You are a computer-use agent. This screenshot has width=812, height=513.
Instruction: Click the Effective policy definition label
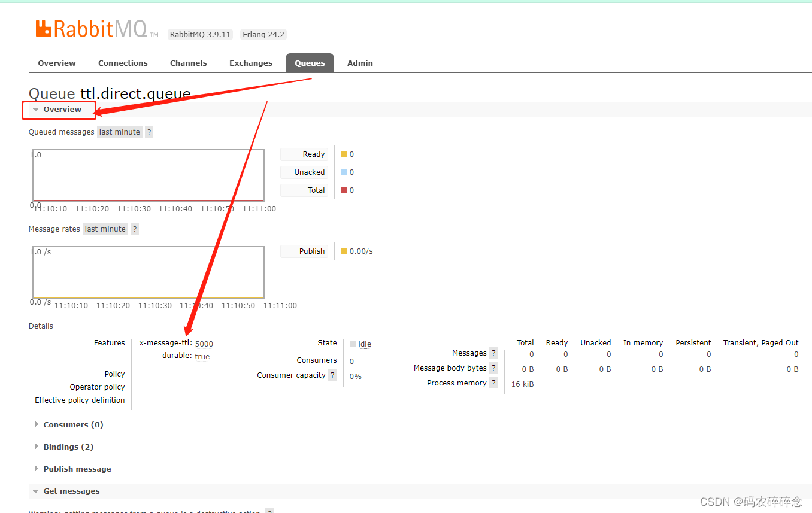tap(80, 400)
